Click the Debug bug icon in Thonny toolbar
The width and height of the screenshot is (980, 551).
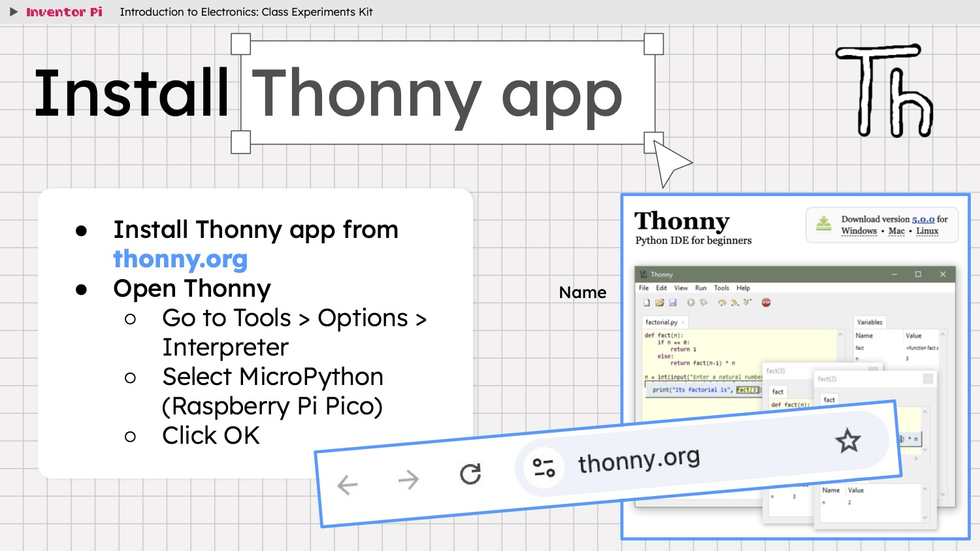704,302
